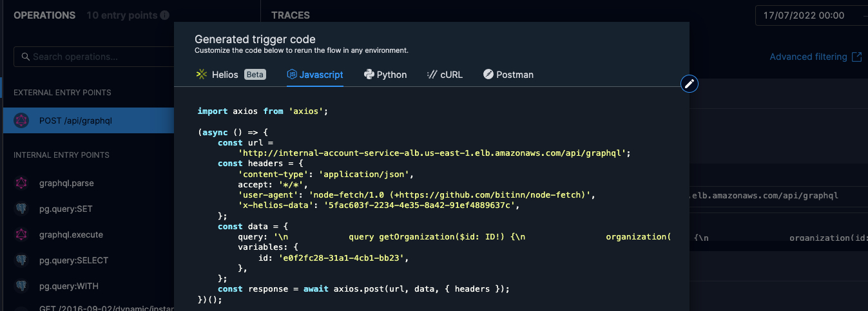The image size is (868, 311).
Task: Click the GraphQL icon beside POST /api/graphql
Action: pos(21,120)
